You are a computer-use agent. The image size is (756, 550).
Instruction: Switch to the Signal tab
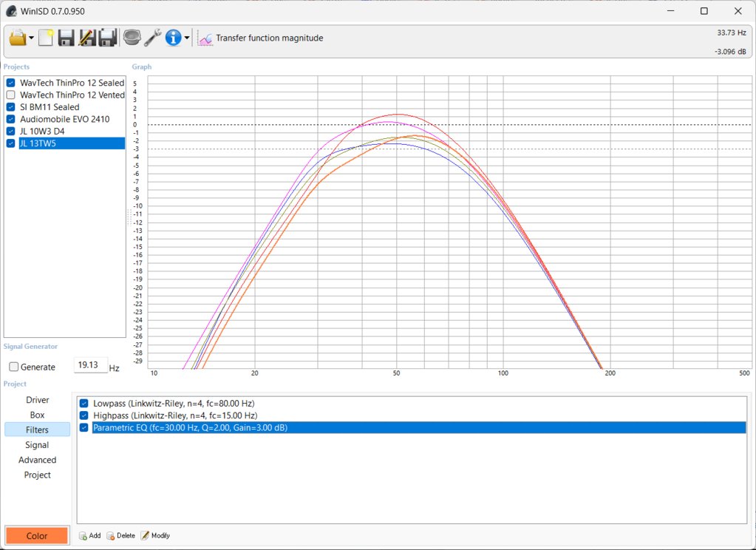click(x=38, y=445)
